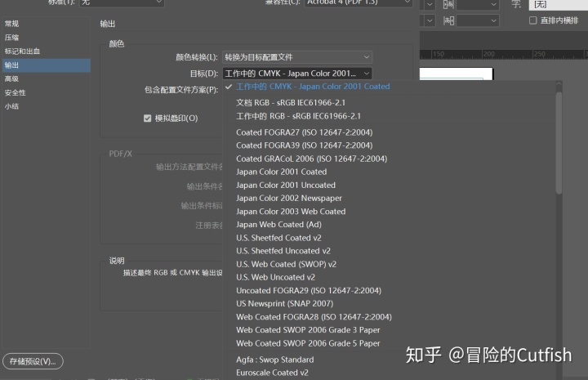Viewport: 588px width, 380px height.
Task: Choose 工作中的 RGB - sRGB IEC61966-2.1
Action: click(298, 116)
